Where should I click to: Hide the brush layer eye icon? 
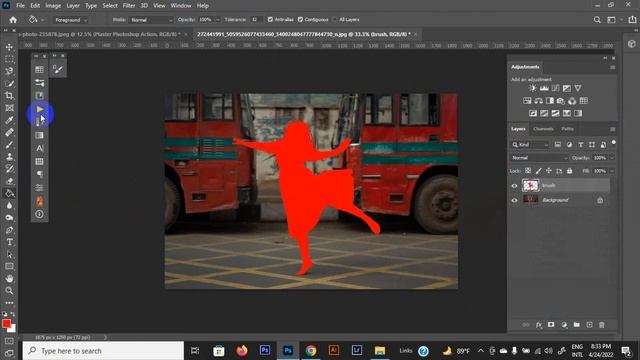[x=514, y=186]
